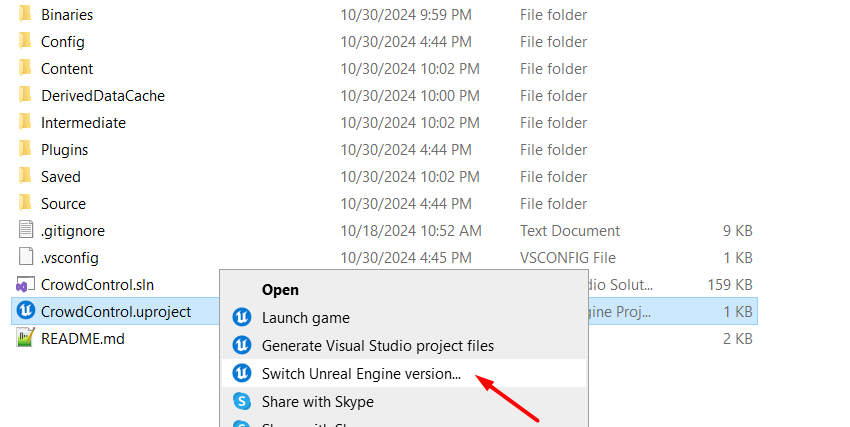This screenshot has height=427, width=850.
Task: Select the DerivedDataCache folder name
Action: pyautogui.click(x=102, y=96)
